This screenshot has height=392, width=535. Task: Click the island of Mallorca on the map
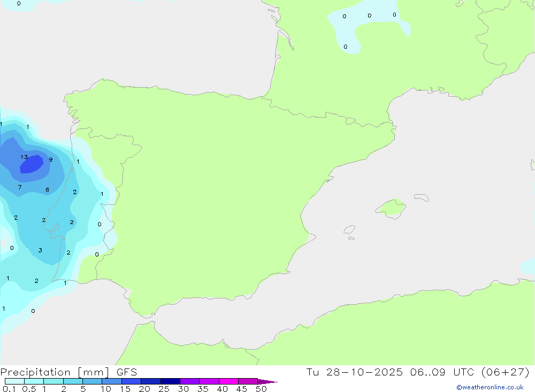[391, 208]
